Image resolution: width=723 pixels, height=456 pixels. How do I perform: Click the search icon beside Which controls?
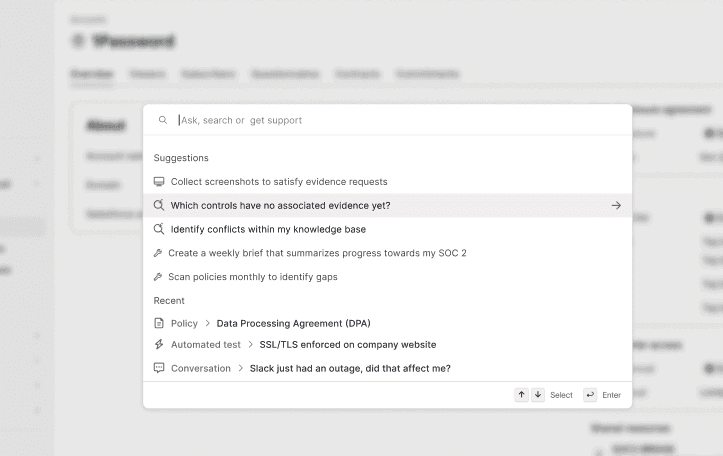(159, 205)
